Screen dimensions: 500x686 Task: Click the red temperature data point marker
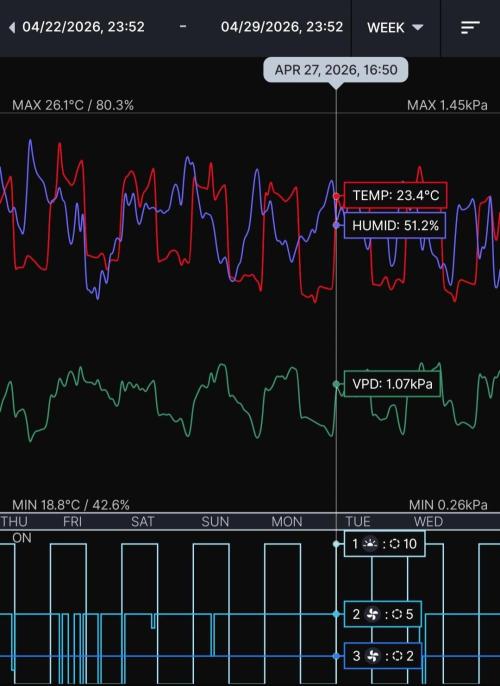(x=336, y=196)
